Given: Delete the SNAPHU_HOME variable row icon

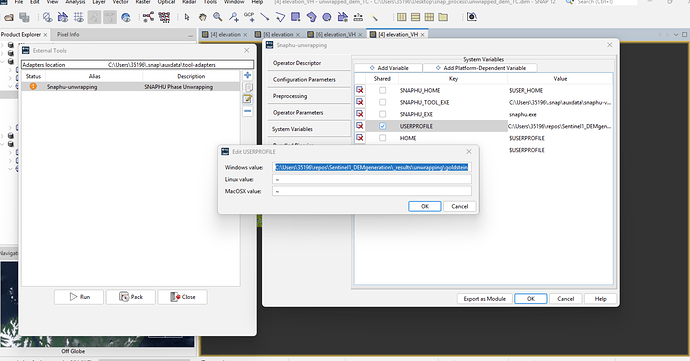Looking at the screenshot, I should pyautogui.click(x=360, y=90).
